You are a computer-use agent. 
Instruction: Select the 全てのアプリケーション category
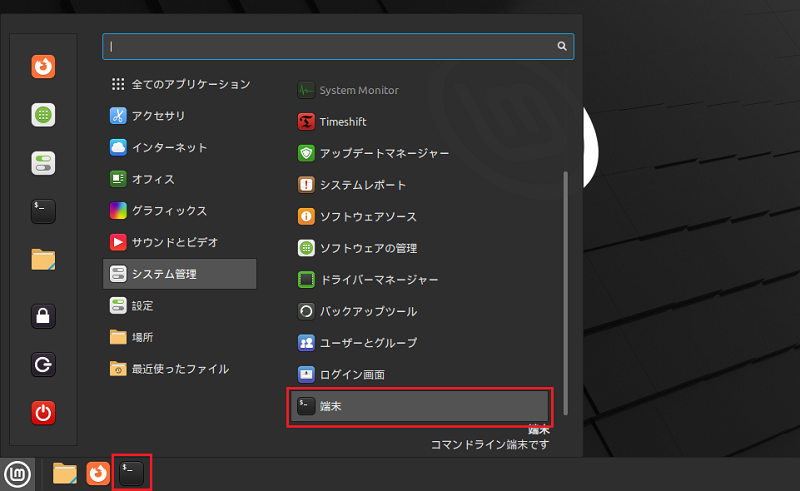pyautogui.click(x=180, y=84)
